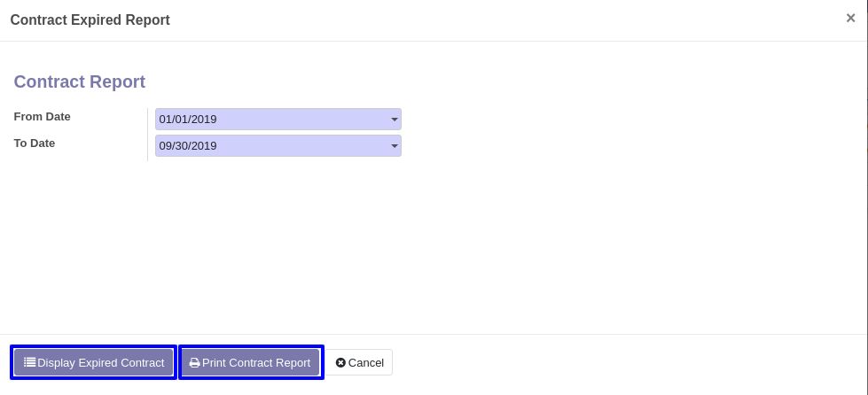Click the Contract Expired Report dialog title
Viewport: 868px width, 395px height.
pos(90,19)
